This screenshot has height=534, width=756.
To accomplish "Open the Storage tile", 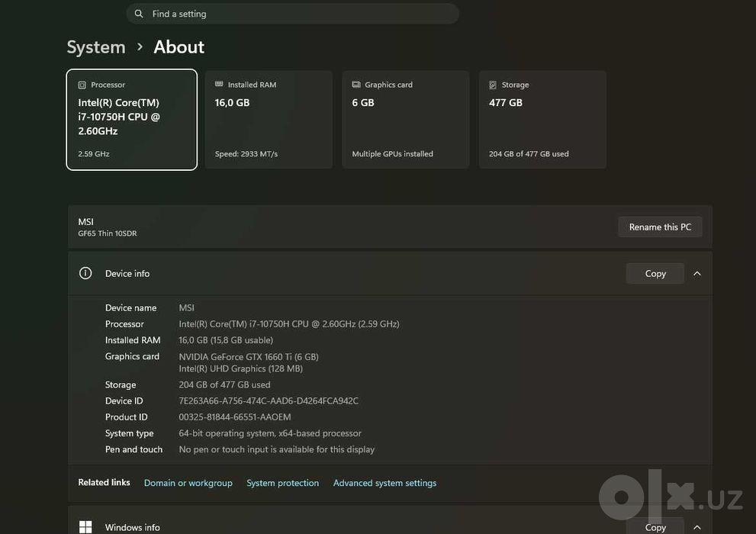I will tap(542, 120).
